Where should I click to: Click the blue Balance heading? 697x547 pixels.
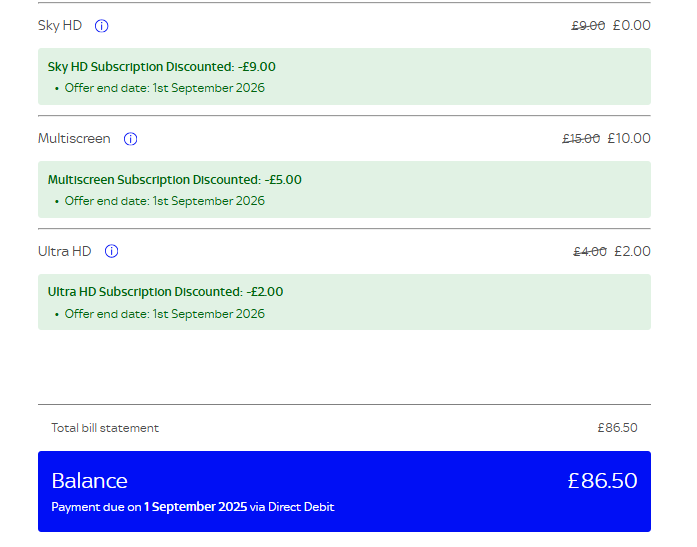(90, 481)
